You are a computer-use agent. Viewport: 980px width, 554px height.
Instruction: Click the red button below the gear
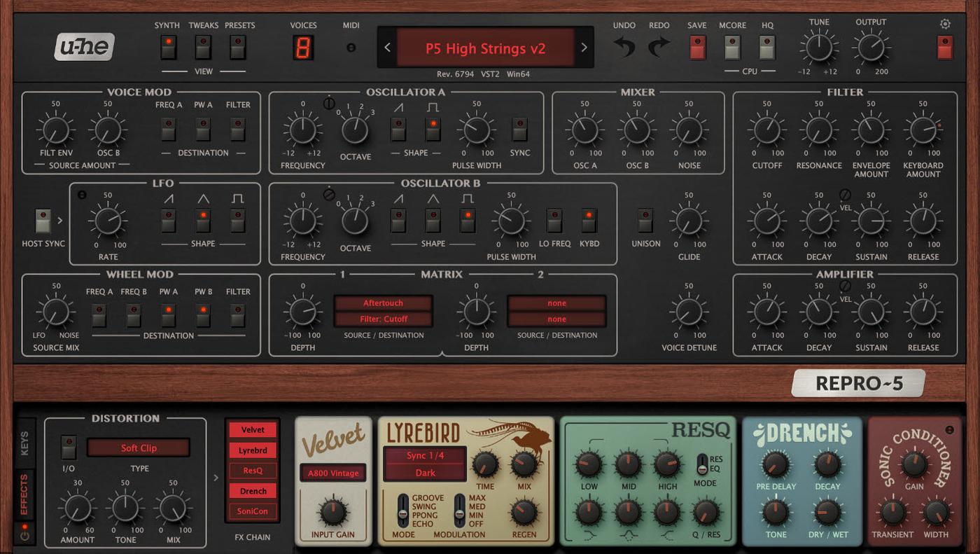945,48
